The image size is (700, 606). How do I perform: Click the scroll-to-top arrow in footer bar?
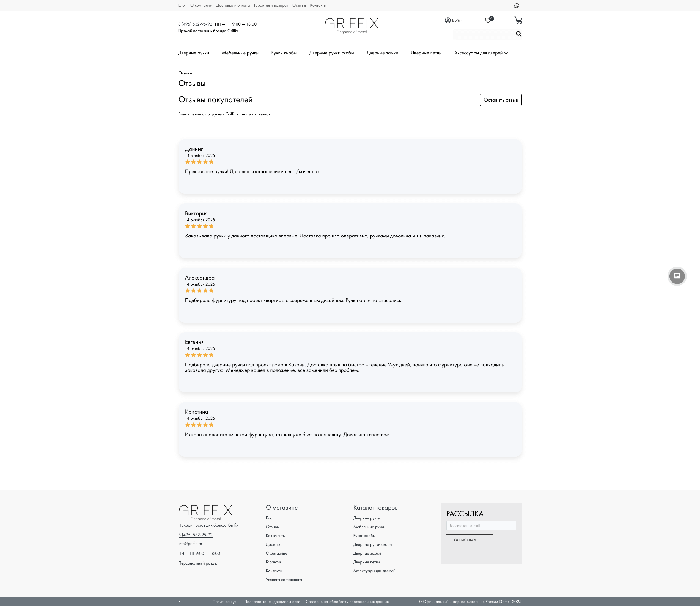click(x=180, y=602)
